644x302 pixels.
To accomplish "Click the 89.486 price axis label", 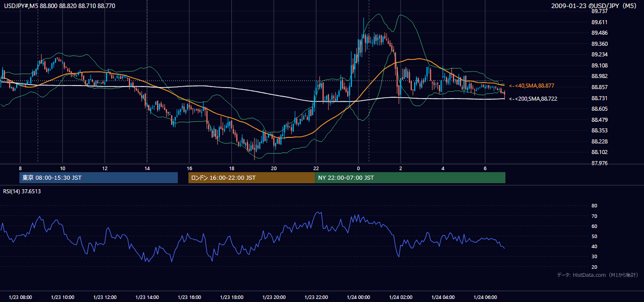I will 599,33.
